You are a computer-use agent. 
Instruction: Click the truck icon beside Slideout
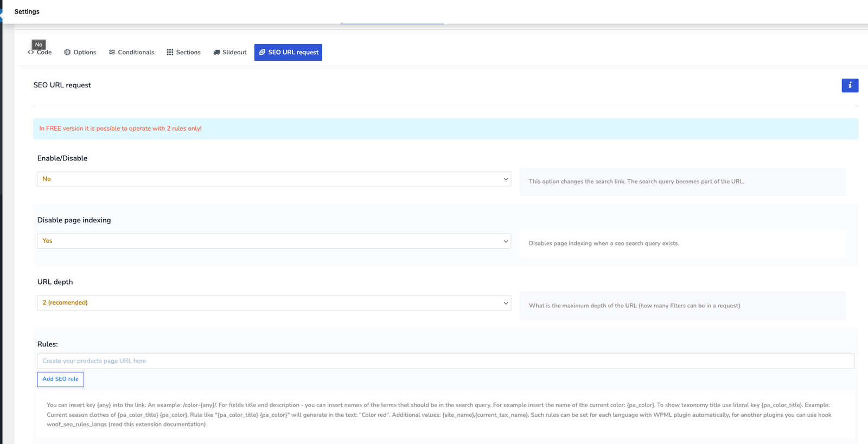point(216,53)
